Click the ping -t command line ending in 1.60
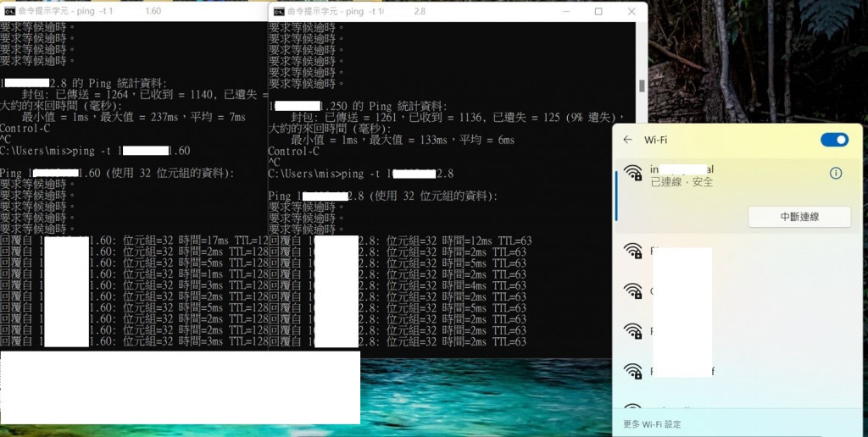 (95, 151)
